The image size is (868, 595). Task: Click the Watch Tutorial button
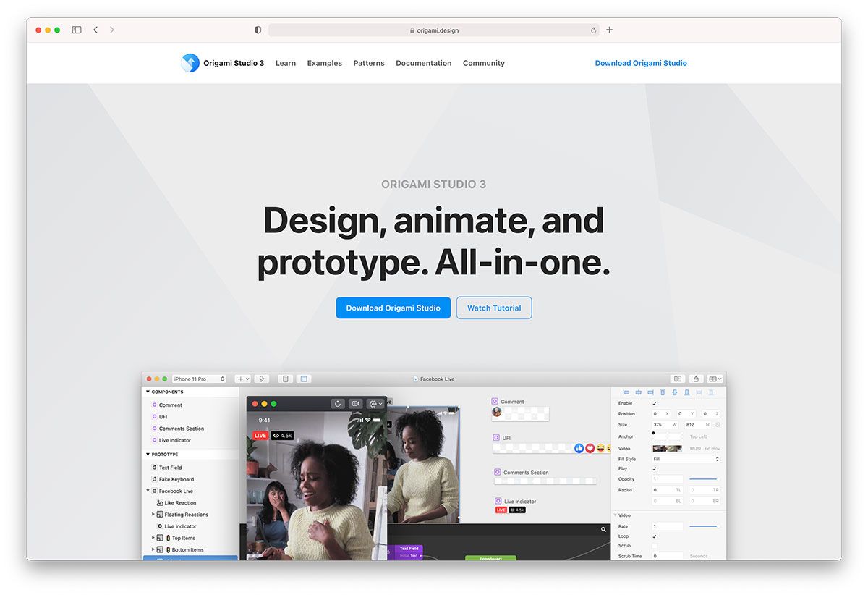[x=494, y=308]
